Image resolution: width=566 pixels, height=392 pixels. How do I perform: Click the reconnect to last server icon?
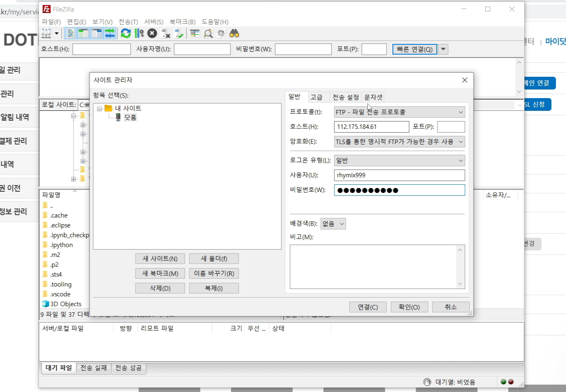(178, 34)
